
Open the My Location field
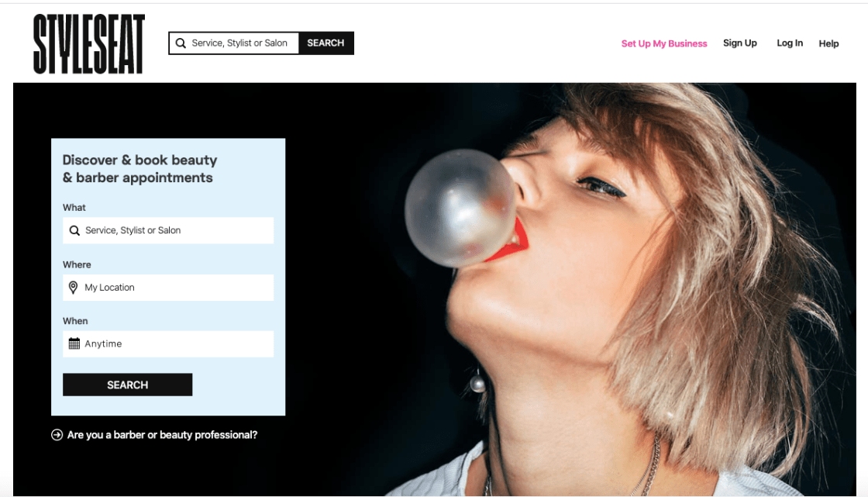click(168, 288)
